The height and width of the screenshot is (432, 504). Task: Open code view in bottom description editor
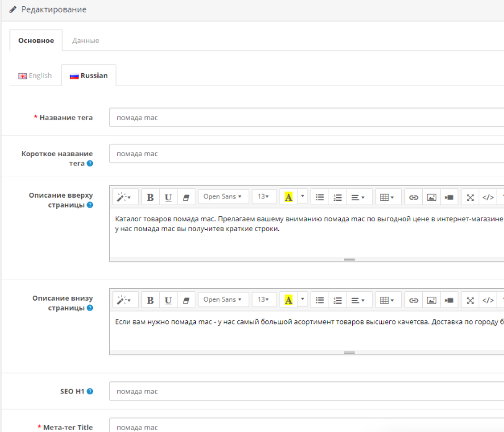(488, 300)
